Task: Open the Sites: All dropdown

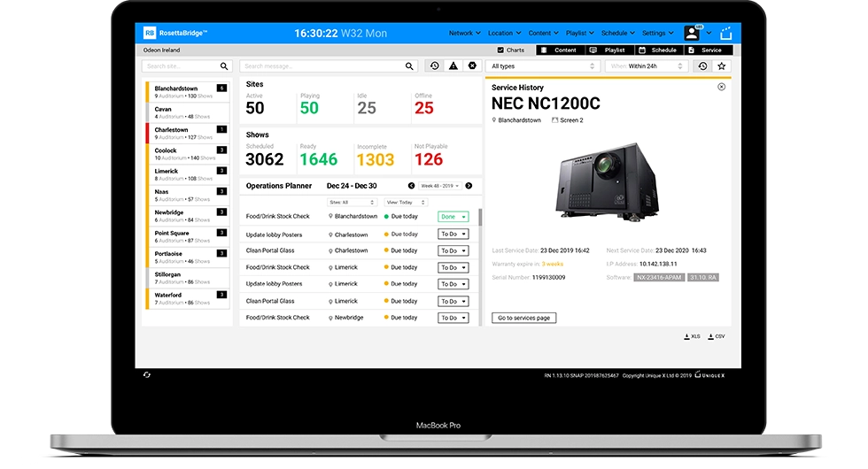Action: 352,203
